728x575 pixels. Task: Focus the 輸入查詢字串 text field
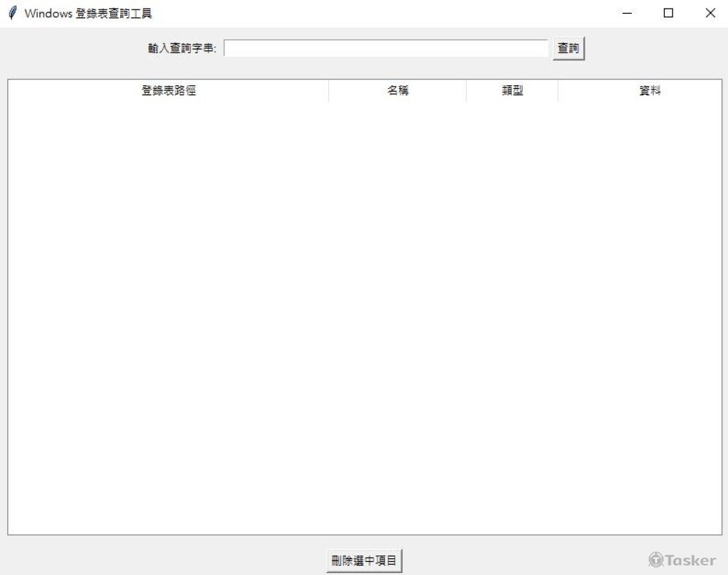click(386, 48)
